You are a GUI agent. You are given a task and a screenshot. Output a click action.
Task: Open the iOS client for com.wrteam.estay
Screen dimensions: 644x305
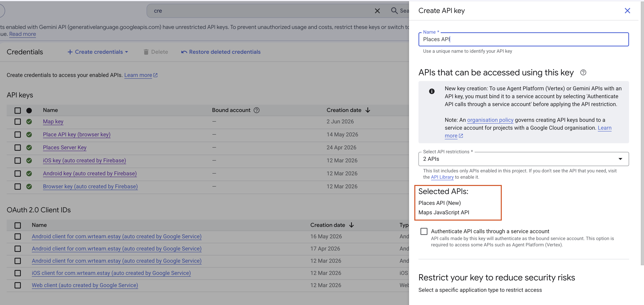point(111,273)
